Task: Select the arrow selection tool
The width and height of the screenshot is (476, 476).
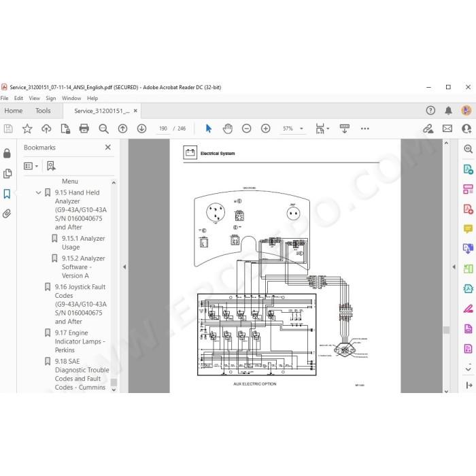Action: [x=209, y=129]
